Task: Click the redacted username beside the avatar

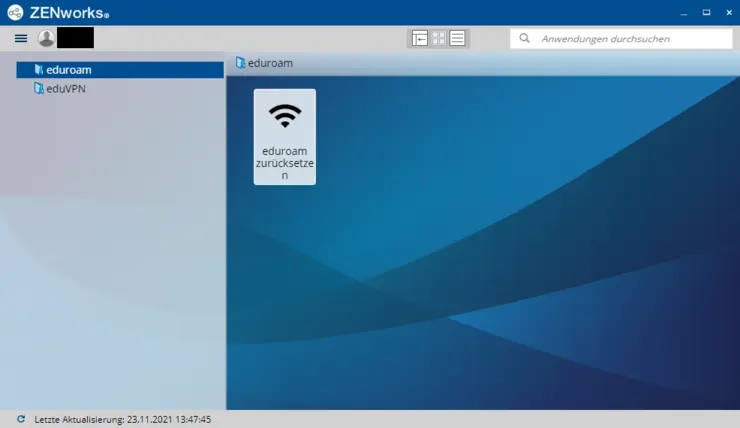Action: 75,38
